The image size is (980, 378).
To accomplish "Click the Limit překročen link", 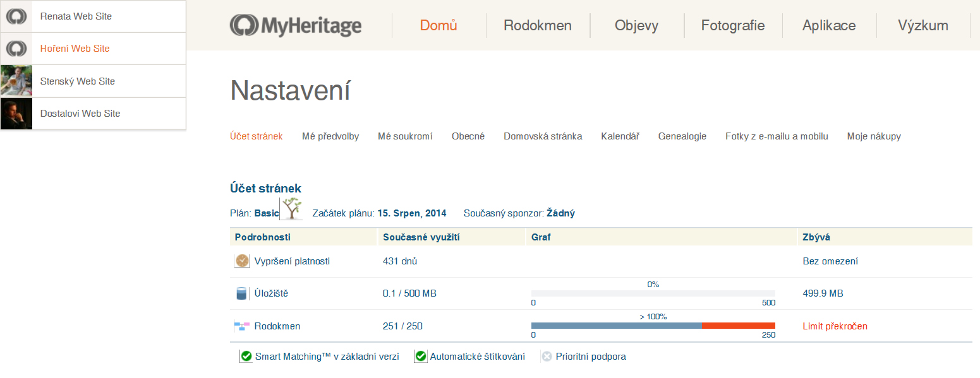I will pyautogui.click(x=835, y=326).
